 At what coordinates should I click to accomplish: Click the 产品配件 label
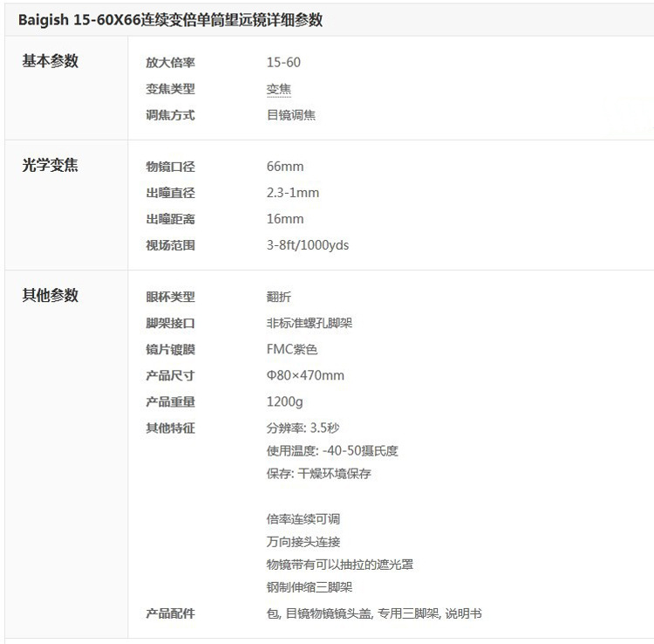pyautogui.click(x=170, y=613)
